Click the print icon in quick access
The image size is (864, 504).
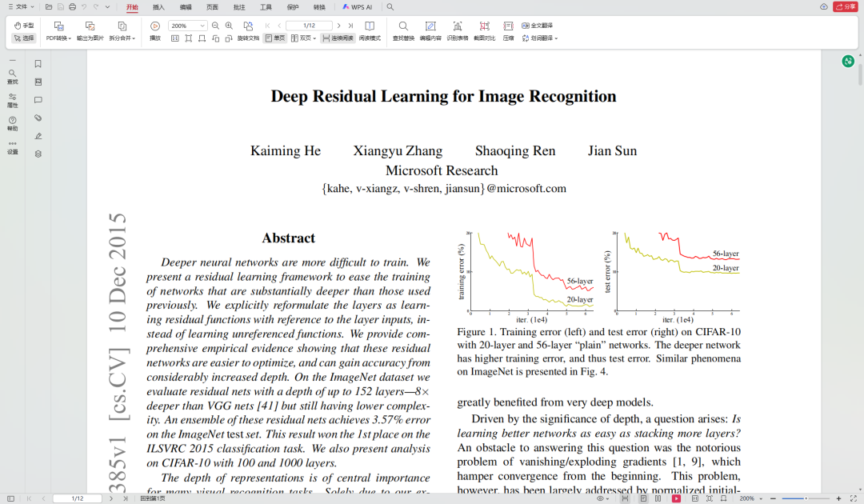click(72, 7)
